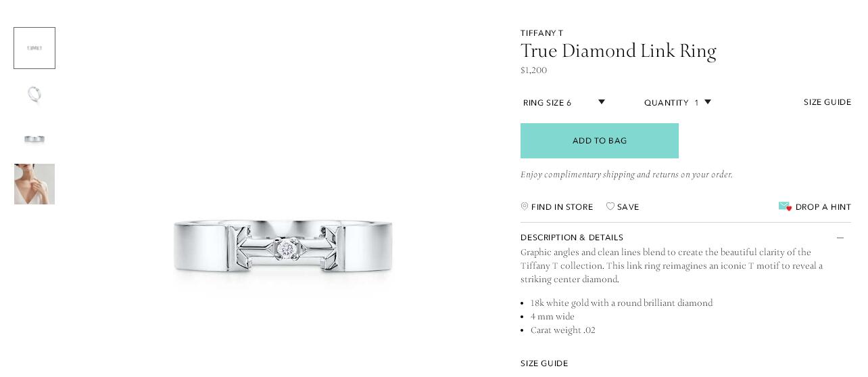Open the Size Guide link below the details list

point(544,363)
